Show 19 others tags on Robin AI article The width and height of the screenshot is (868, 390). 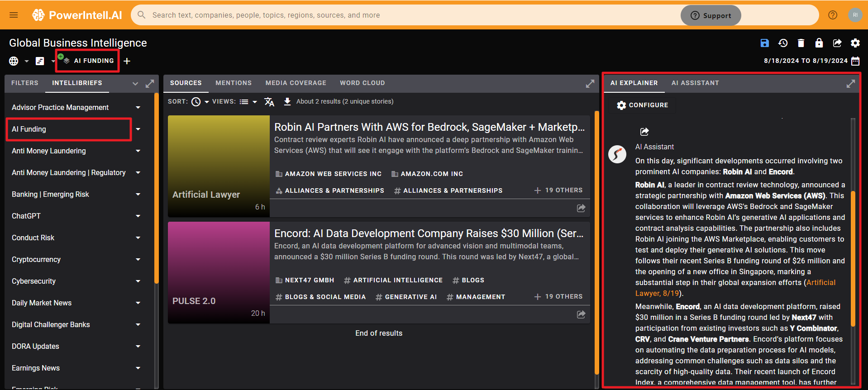(x=558, y=190)
